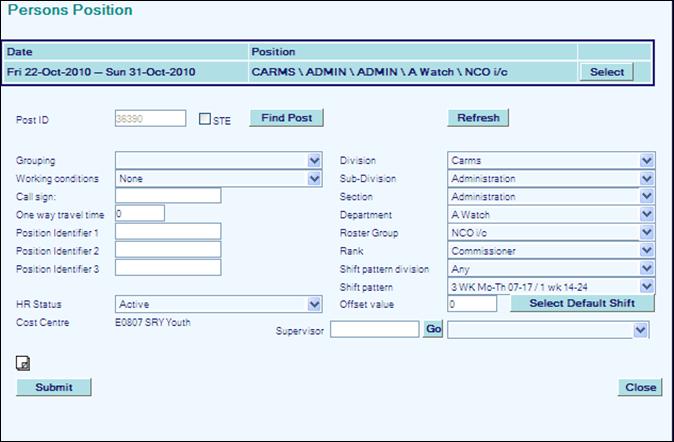
Task: Expand the Roster Group dropdown
Action: tap(550, 232)
